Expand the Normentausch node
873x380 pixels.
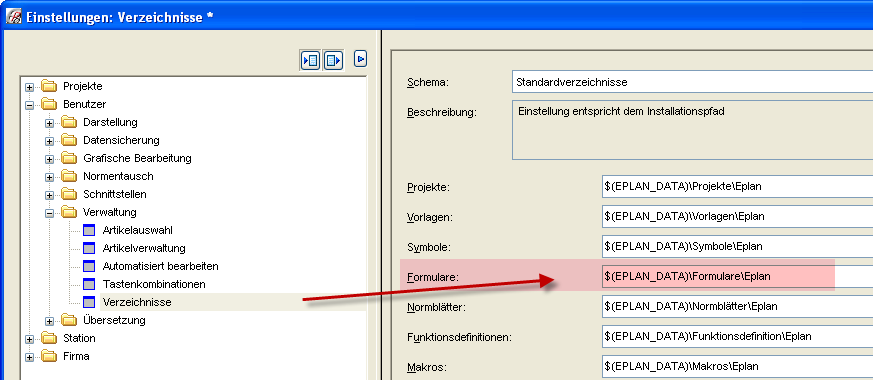tap(50, 177)
